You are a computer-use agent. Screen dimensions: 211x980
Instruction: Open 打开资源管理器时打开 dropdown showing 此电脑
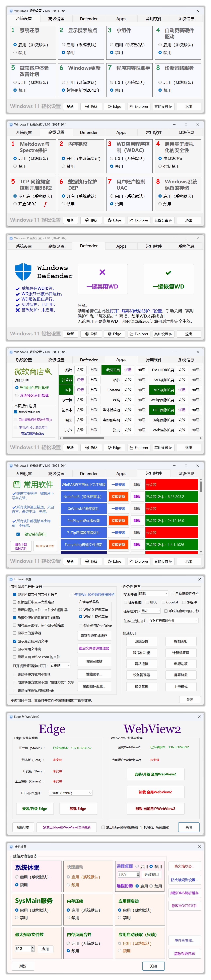pyautogui.click(x=60, y=666)
